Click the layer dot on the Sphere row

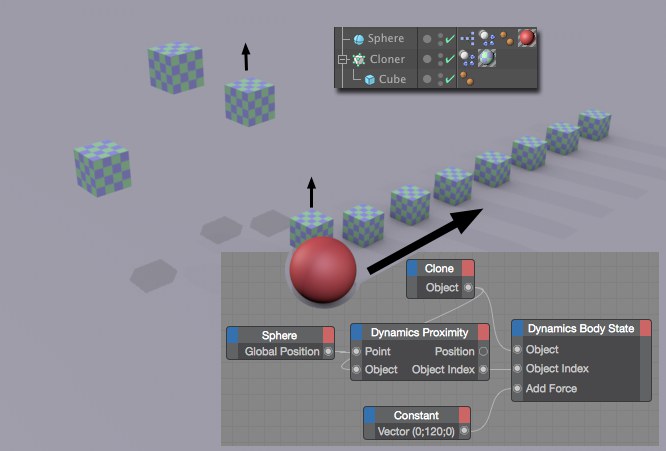(x=427, y=39)
